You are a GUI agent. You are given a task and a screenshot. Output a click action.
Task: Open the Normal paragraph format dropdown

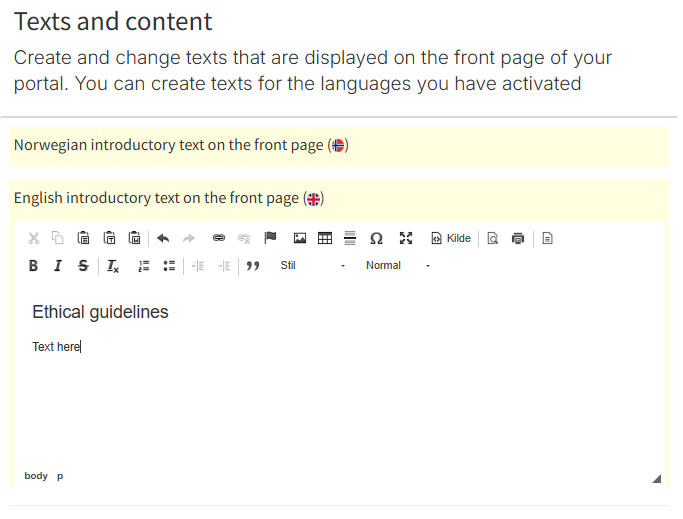point(397,266)
